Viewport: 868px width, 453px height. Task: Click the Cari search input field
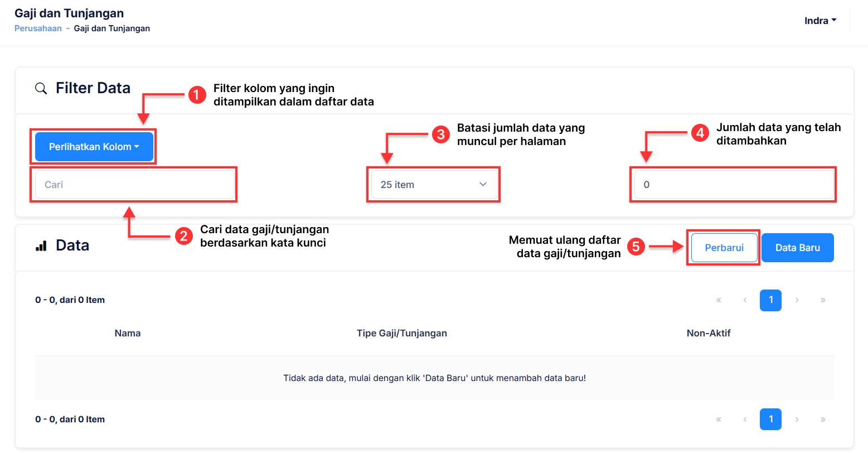(134, 184)
